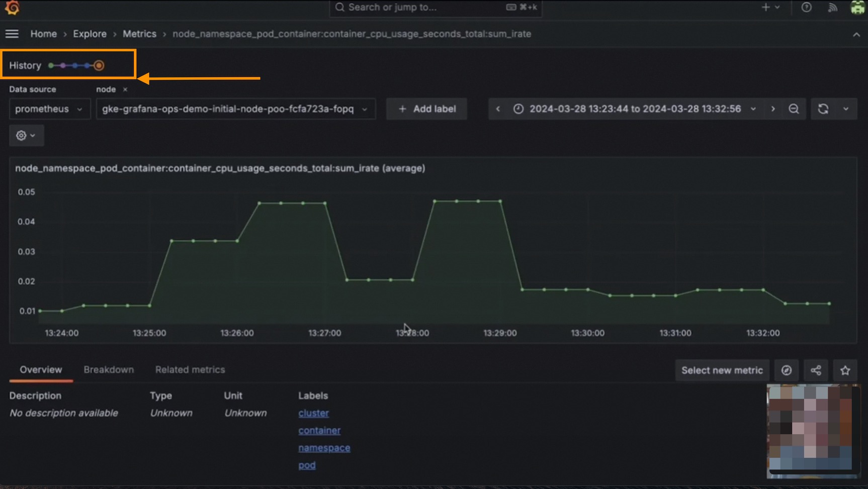This screenshot has height=489, width=868.
Task: Switch to the Overview tab
Action: point(41,370)
